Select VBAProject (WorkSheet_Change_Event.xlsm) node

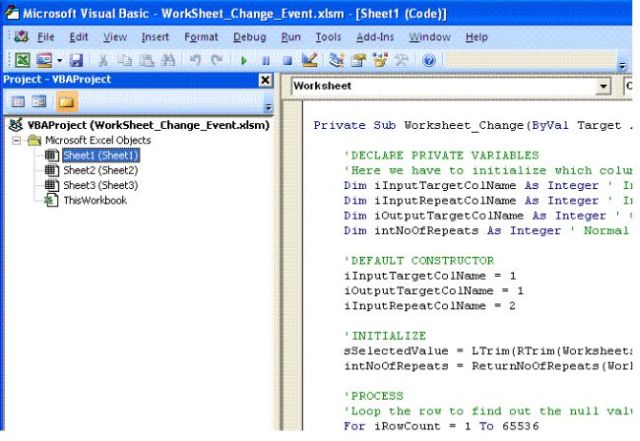tap(149, 125)
